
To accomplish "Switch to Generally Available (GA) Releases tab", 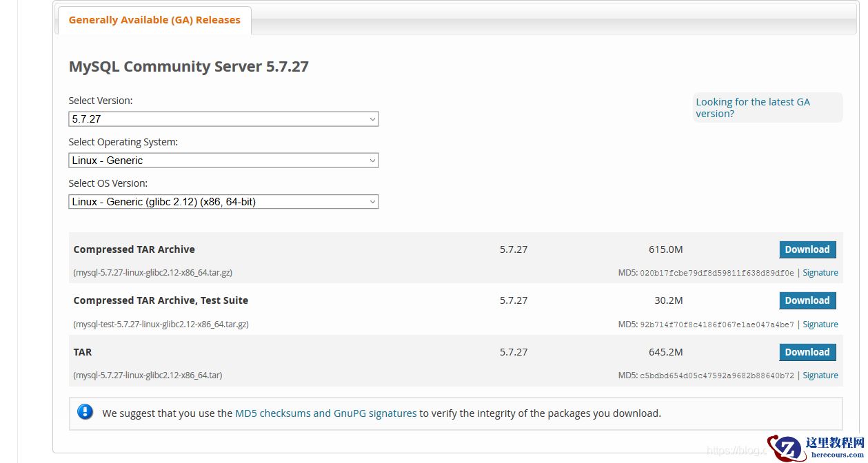I will tap(154, 20).
